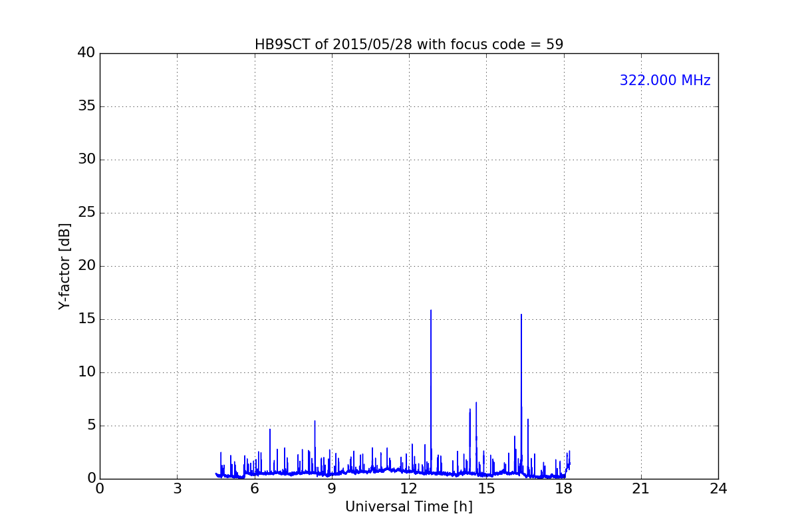The width and height of the screenshot is (798, 532).
Task: Click the x-axis tick label '6'
Action: click(x=255, y=489)
